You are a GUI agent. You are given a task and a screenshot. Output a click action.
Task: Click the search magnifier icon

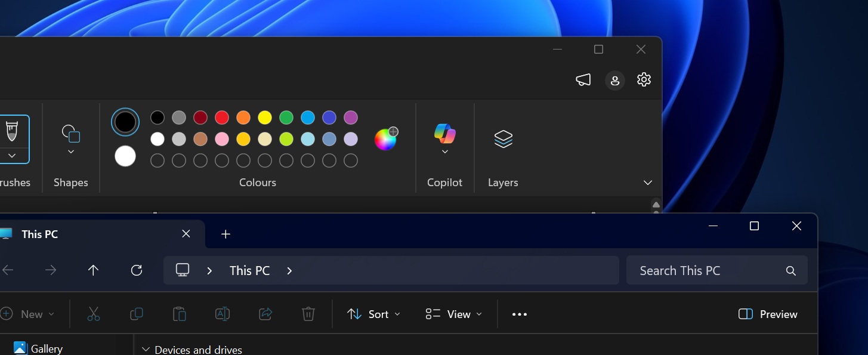click(x=791, y=271)
